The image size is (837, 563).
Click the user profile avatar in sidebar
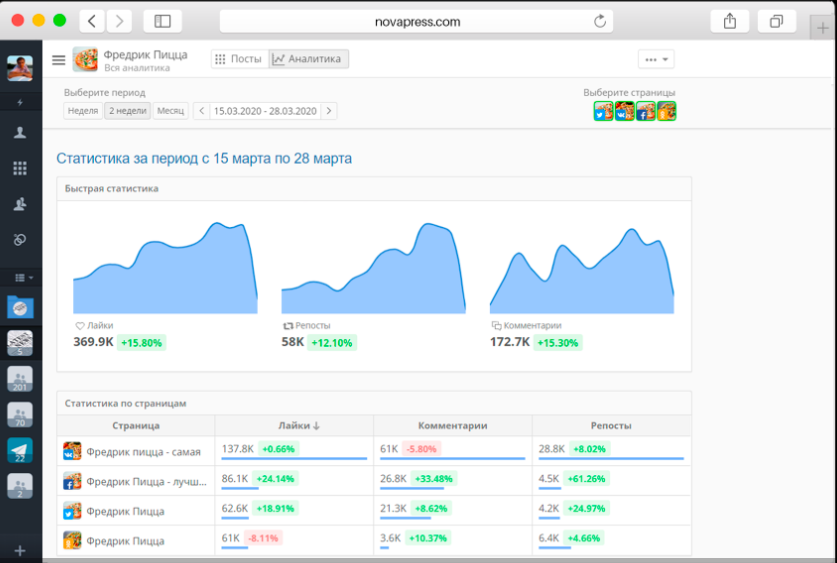click(x=20, y=68)
